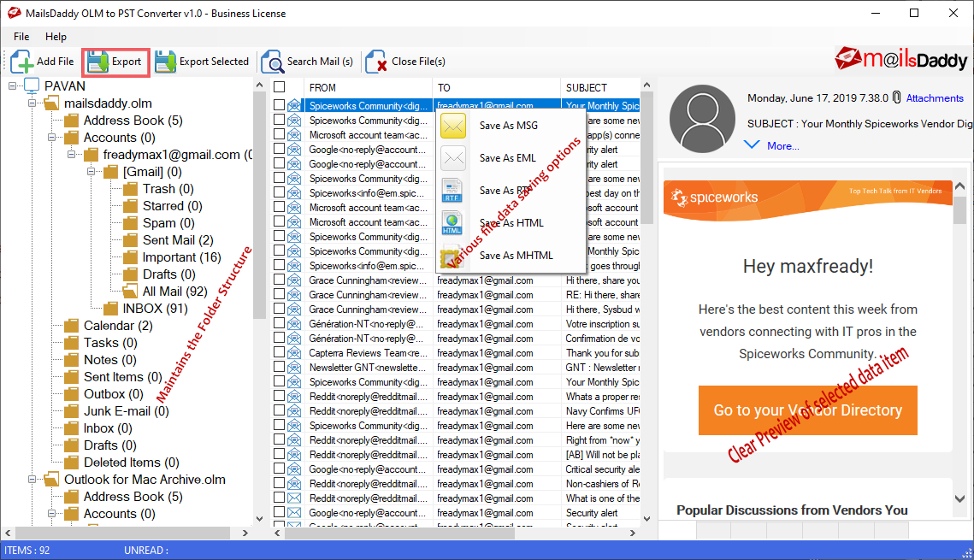Check the Capterra Reviews Team email checkbox
974x560 pixels.
point(280,352)
